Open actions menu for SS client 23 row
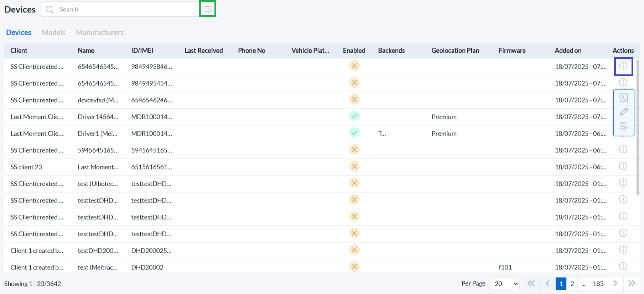 [x=623, y=166]
